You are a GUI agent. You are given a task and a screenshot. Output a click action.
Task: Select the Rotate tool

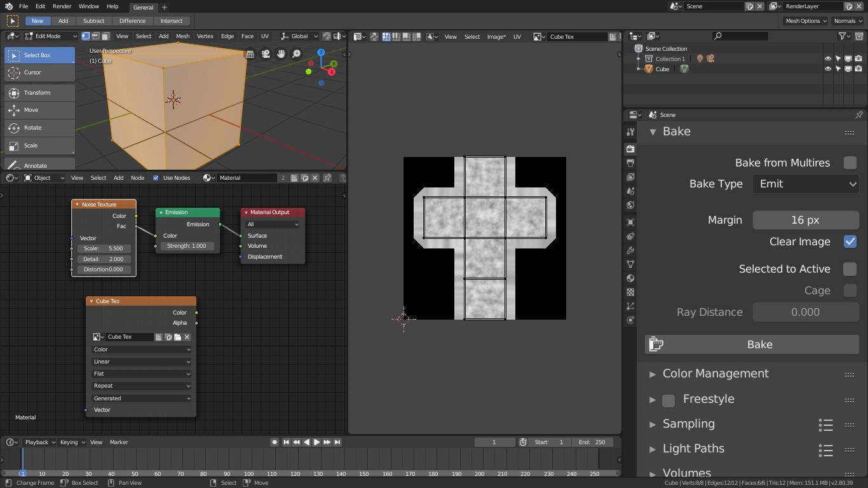[x=39, y=128]
